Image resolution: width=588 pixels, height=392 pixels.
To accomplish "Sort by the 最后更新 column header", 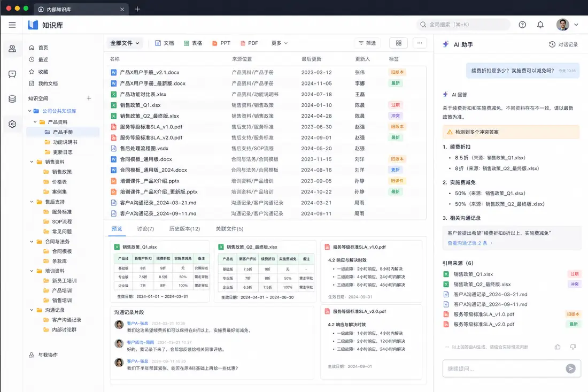I will 311,59.
